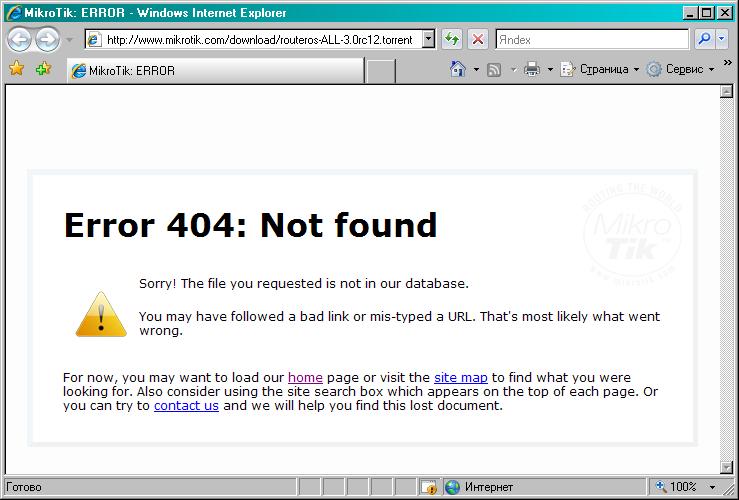Click the 100% zoom level button
The width and height of the screenshot is (739, 500).
coord(676,486)
